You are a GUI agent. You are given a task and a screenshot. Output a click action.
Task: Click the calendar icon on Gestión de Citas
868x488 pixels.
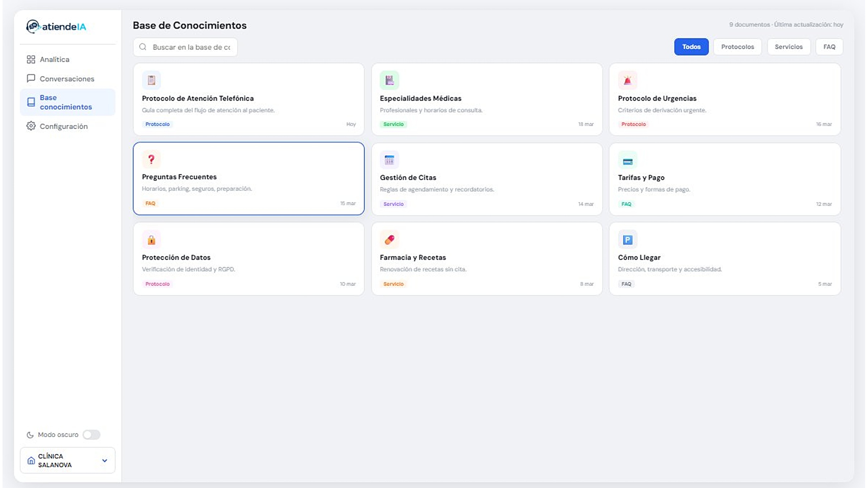point(389,160)
